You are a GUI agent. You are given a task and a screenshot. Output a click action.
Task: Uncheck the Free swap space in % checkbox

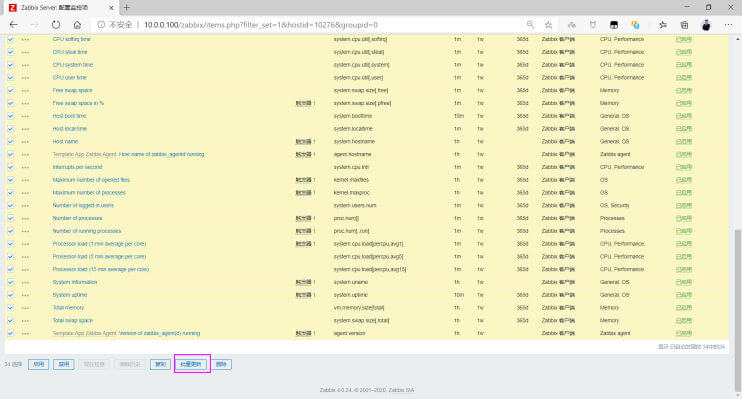pyautogui.click(x=10, y=103)
